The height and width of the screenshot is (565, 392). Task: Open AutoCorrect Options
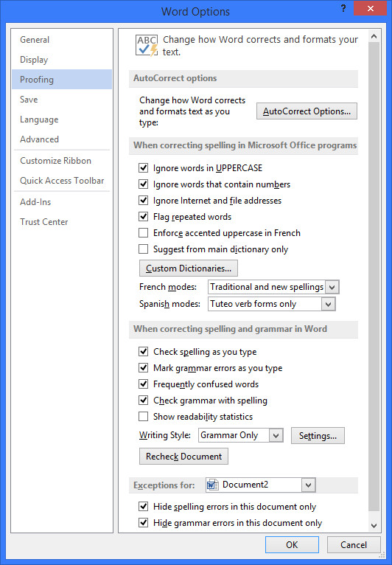307,111
